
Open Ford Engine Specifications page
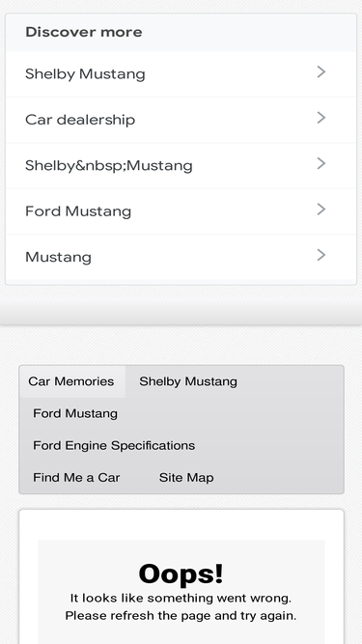pyautogui.click(x=114, y=445)
